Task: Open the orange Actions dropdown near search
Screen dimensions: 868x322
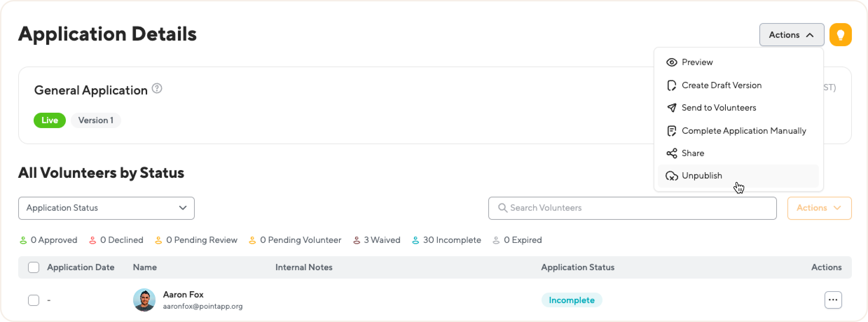Action: tap(819, 208)
